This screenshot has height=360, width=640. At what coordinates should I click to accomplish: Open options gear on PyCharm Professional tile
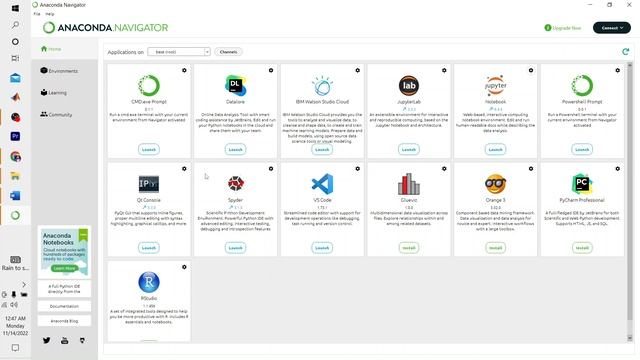[x=618, y=169]
